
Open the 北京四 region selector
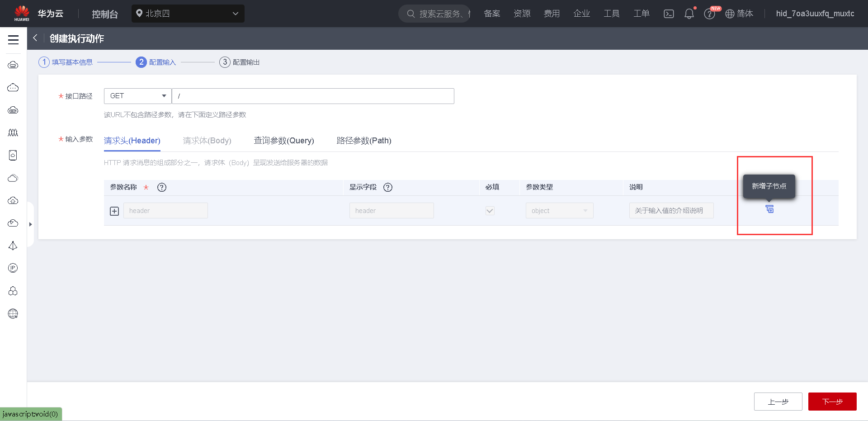(188, 14)
